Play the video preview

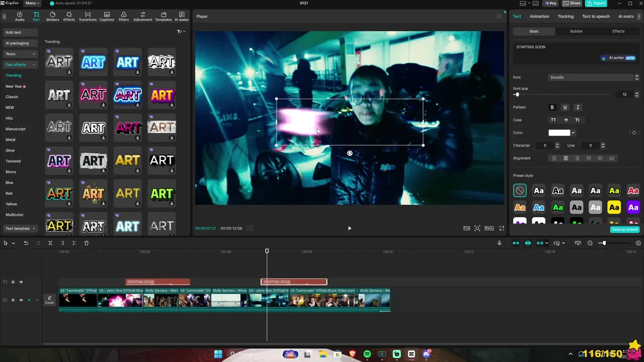click(350, 228)
